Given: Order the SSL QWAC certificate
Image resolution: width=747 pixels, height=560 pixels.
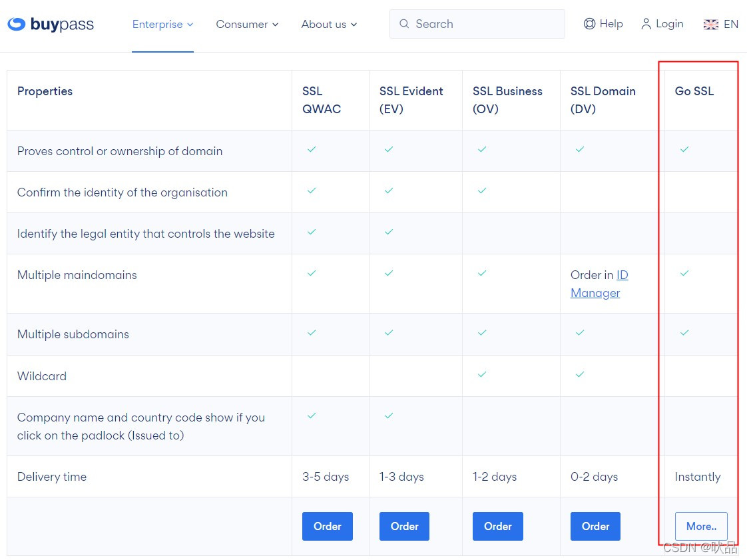Looking at the screenshot, I should point(328,526).
